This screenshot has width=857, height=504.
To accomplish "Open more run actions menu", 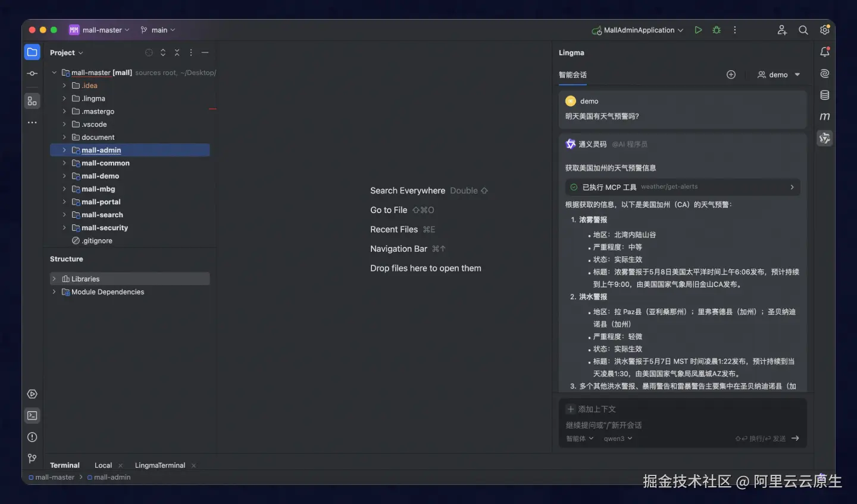I will point(735,30).
